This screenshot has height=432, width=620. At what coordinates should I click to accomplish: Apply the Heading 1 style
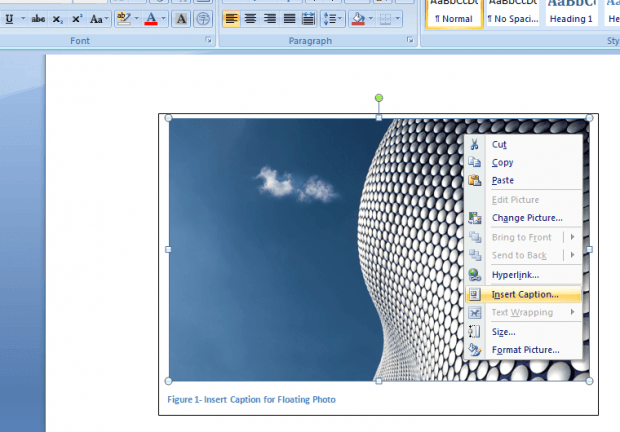[x=571, y=19]
